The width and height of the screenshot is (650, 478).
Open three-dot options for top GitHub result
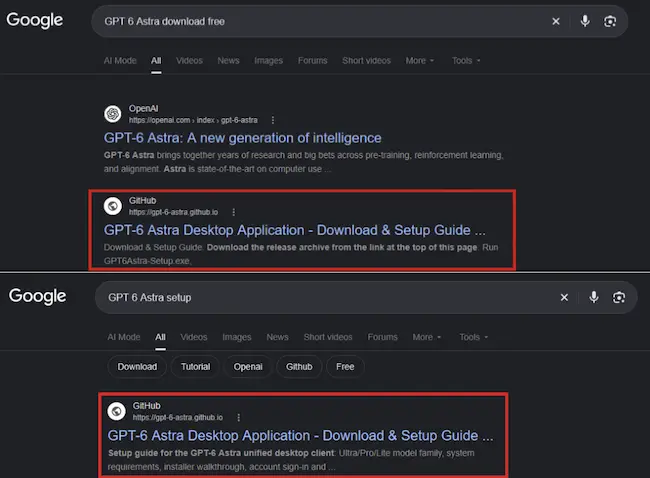(x=233, y=212)
